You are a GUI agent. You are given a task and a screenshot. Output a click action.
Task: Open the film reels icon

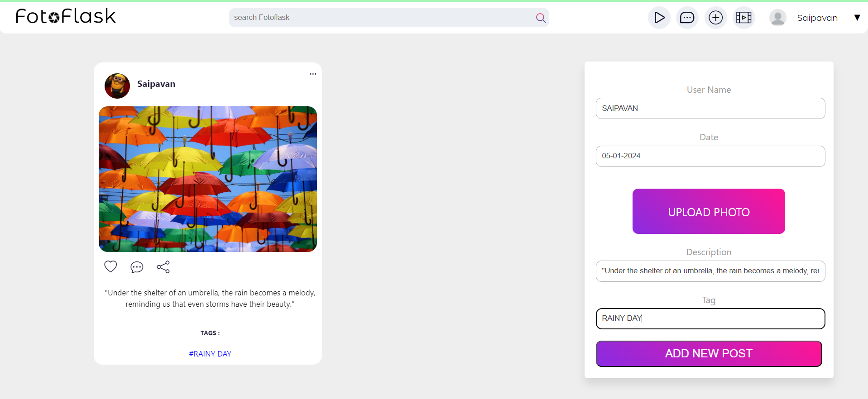pos(744,18)
